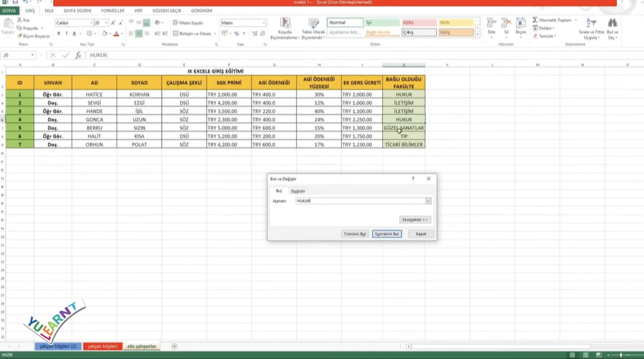Image resolution: width=644 pixels, height=359 pixels.
Task: Click the Seçenekler >> button
Action: click(415, 220)
